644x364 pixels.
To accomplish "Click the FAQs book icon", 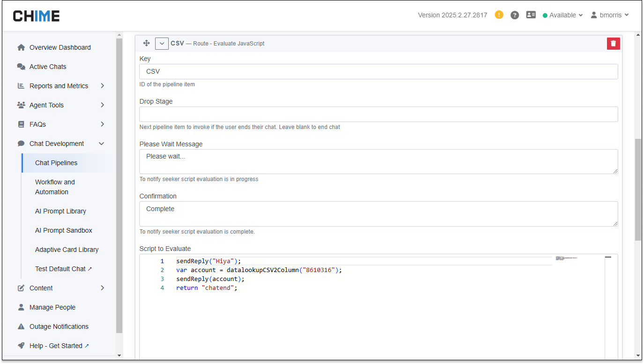I will click(x=21, y=124).
